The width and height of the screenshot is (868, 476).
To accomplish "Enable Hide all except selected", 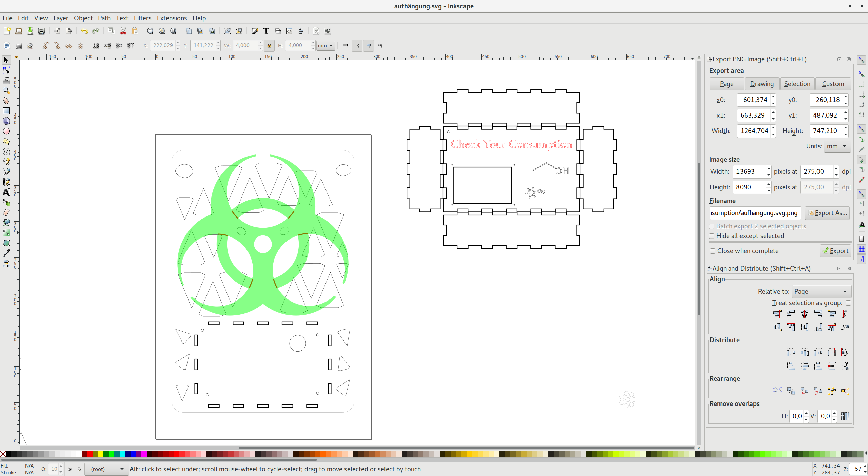I will point(712,236).
